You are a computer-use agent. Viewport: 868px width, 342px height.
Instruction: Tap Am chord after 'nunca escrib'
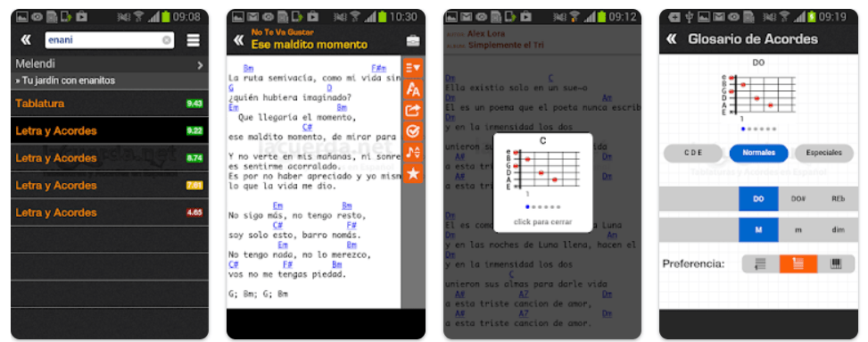[607, 98]
